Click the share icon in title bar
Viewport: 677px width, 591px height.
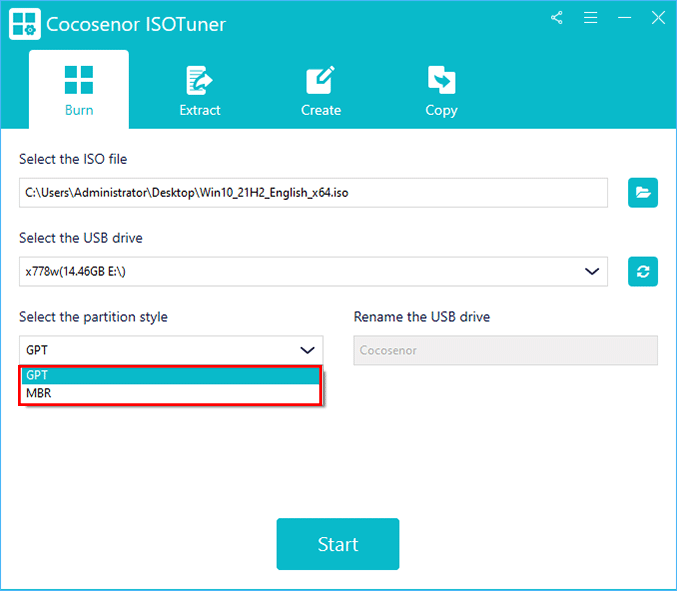coord(557,18)
